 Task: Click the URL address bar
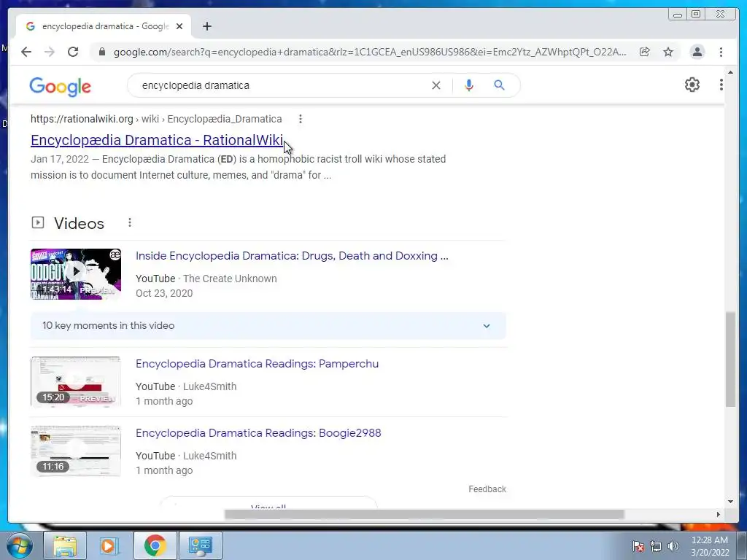tap(369, 52)
